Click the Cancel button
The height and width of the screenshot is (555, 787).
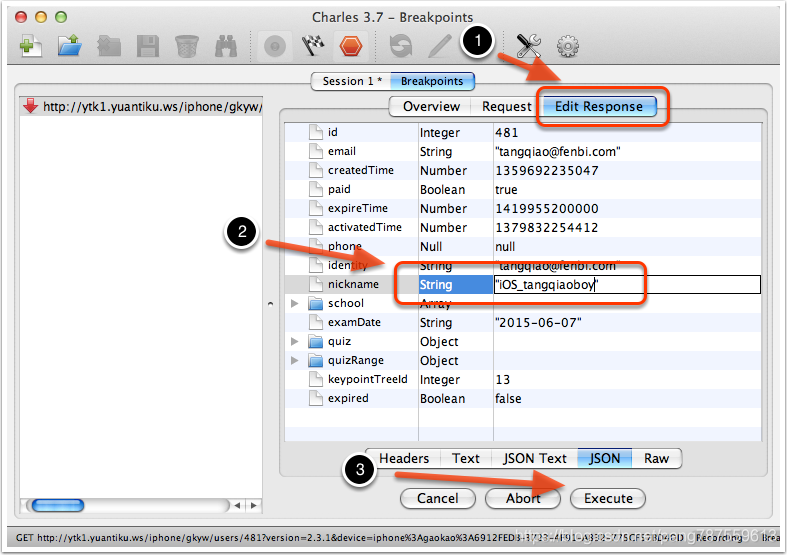(438, 498)
